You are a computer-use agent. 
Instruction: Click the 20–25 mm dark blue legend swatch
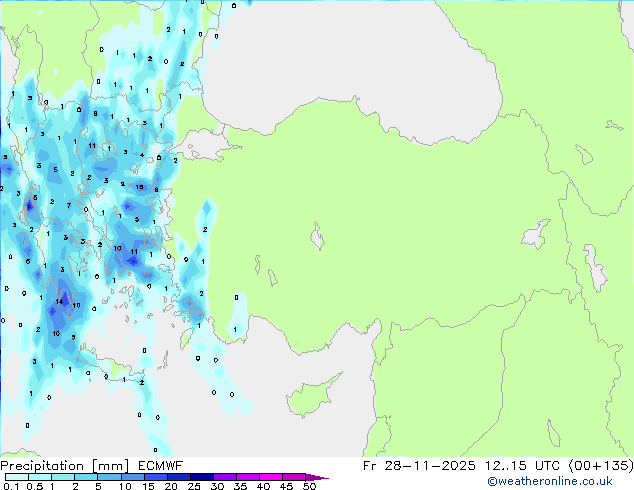179,477
